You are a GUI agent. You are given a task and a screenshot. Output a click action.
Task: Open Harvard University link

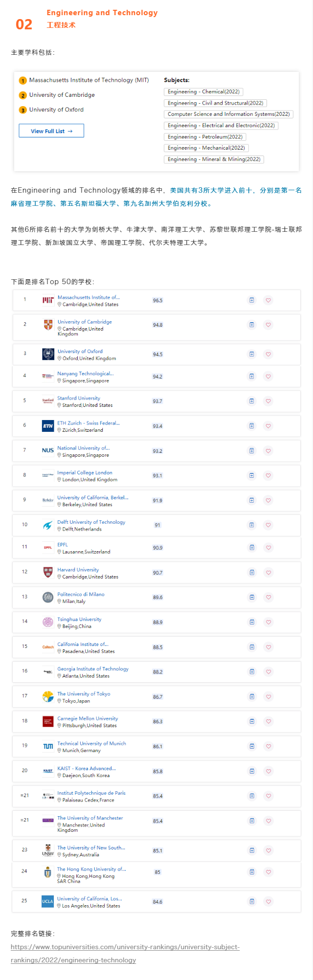[x=78, y=570]
